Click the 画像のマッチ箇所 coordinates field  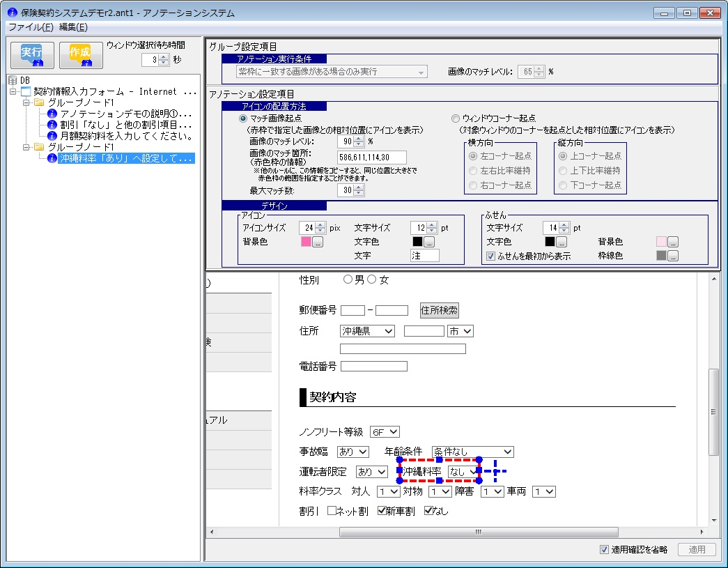coord(372,158)
